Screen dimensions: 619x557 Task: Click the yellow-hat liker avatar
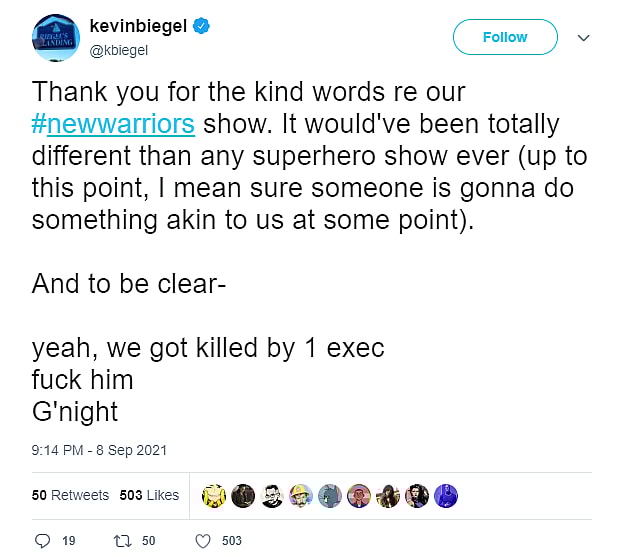pyautogui.click(x=300, y=494)
